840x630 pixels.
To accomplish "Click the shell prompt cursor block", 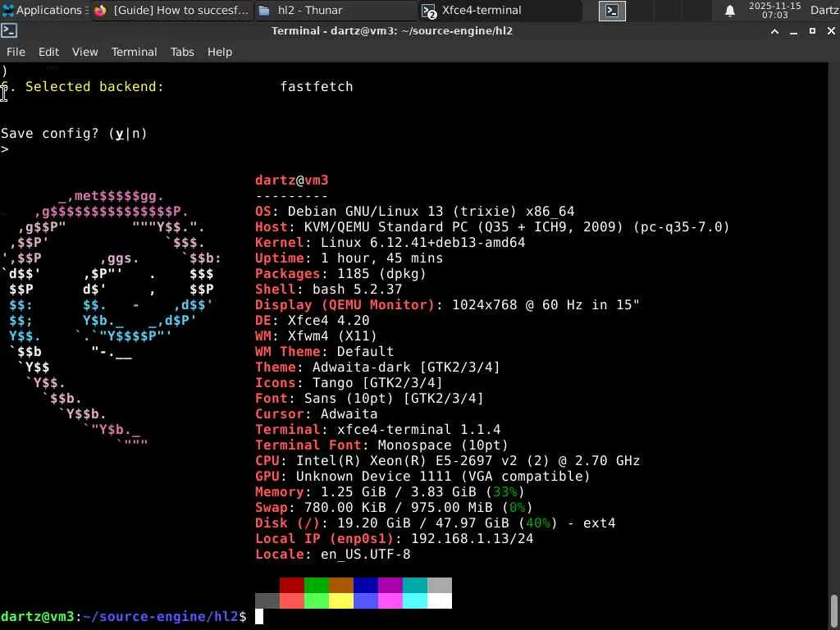I will tap(258, 617).
